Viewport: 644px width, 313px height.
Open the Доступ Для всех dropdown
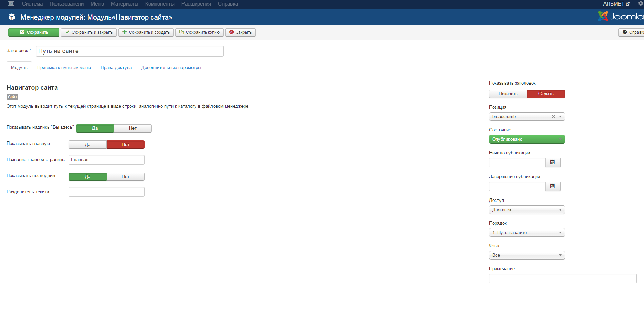[527, 210]
